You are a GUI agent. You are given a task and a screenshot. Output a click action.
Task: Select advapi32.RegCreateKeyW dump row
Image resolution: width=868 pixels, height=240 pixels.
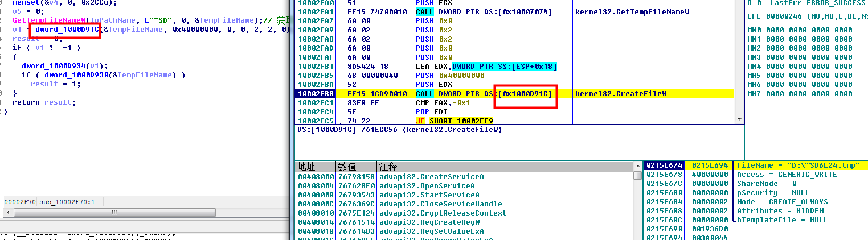coord(464,222)
